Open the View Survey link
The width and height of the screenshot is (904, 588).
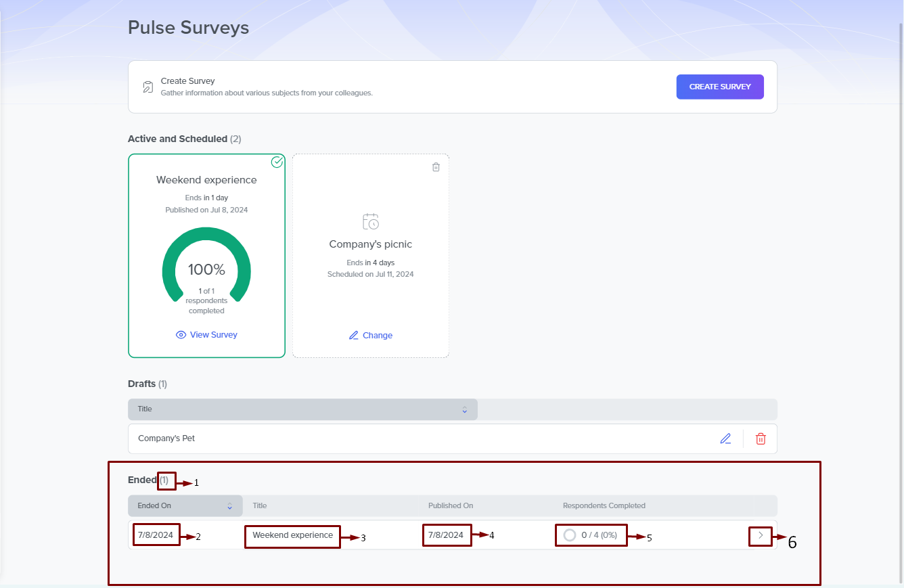(213, 335)
